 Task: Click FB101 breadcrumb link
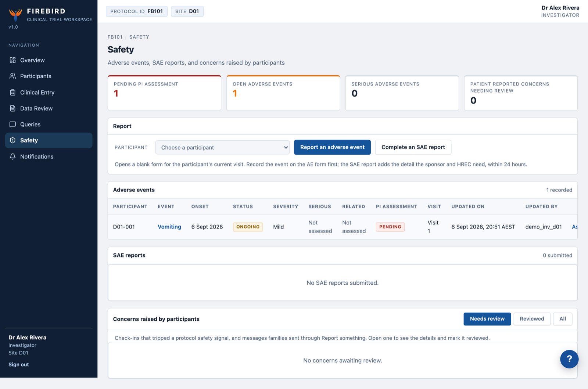point(115,37)
